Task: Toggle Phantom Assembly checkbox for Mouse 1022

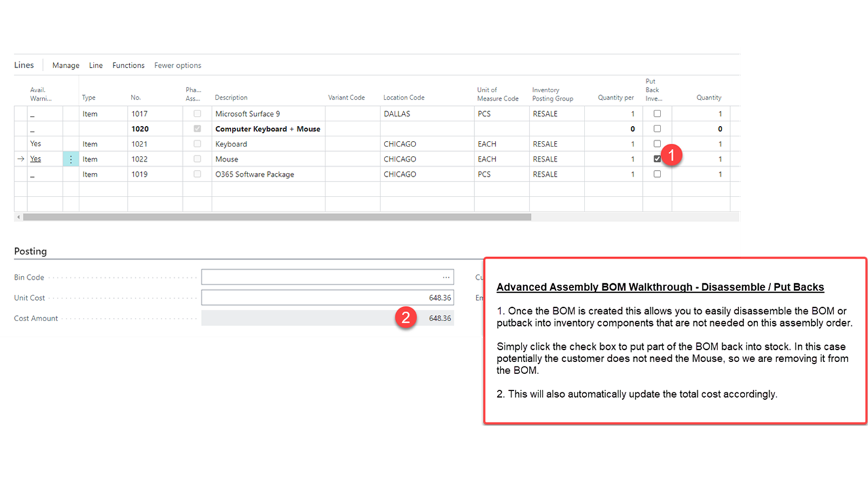Action: [x=197, y=159]
